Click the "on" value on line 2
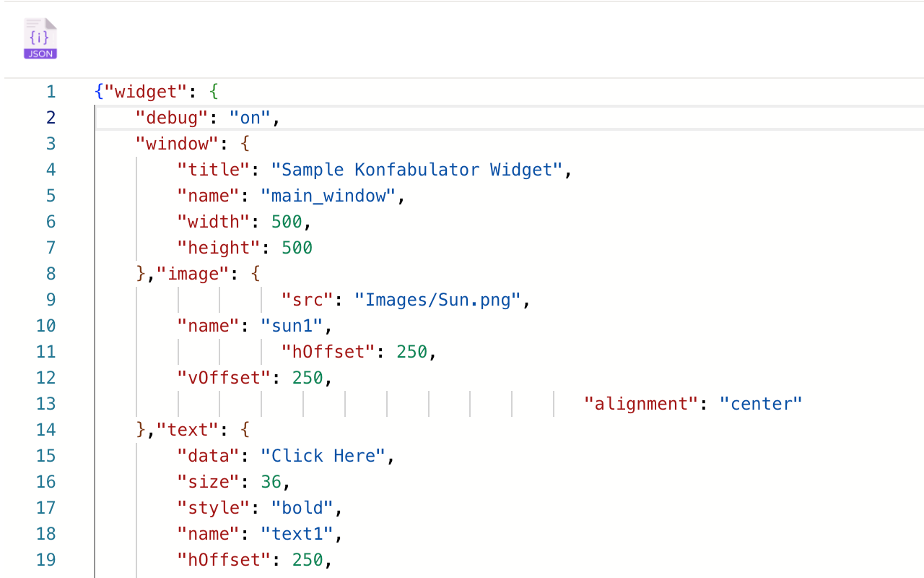Viewport: 924px width, 578px height. tap(250, 118)
